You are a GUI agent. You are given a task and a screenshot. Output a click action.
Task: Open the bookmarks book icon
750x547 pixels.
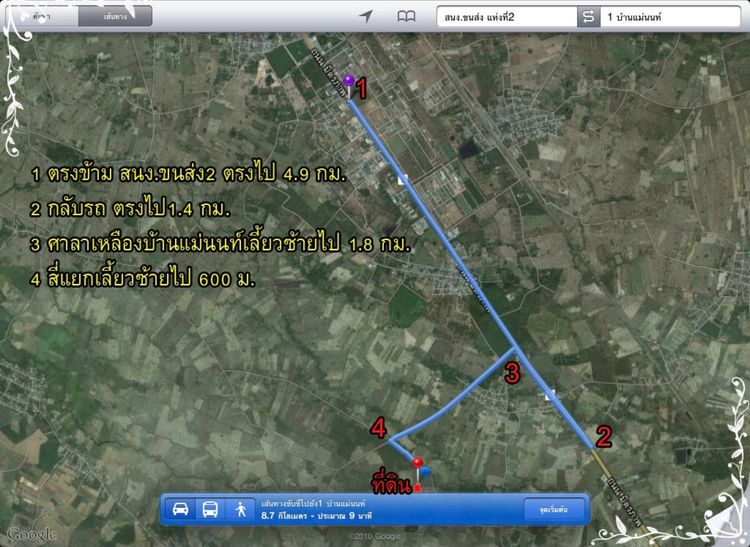coord(407,17)
